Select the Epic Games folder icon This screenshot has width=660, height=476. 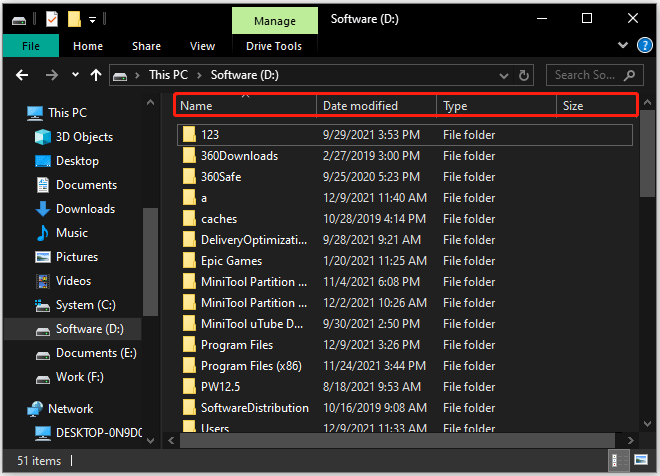coord(189,261)
